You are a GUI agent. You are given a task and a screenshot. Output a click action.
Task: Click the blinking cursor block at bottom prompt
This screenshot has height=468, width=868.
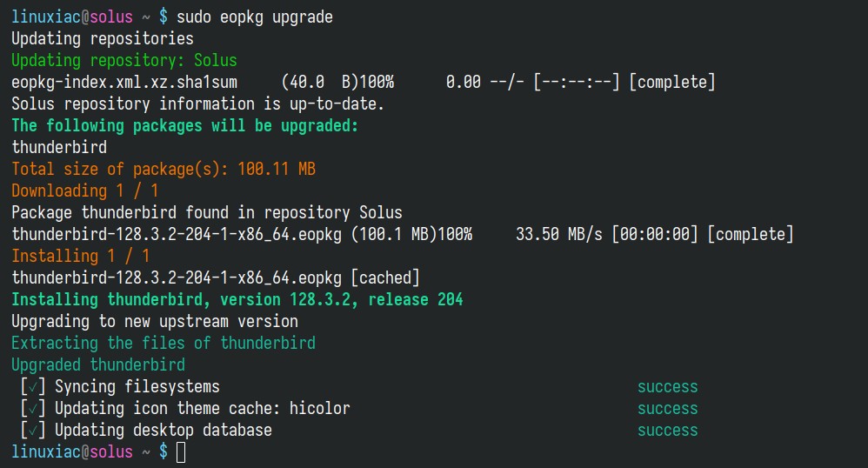pos(181,452)
